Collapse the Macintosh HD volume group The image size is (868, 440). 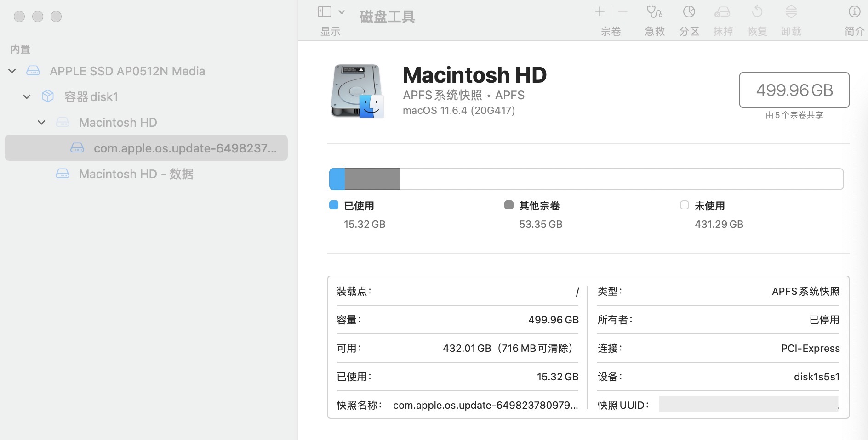click(41, 123)
